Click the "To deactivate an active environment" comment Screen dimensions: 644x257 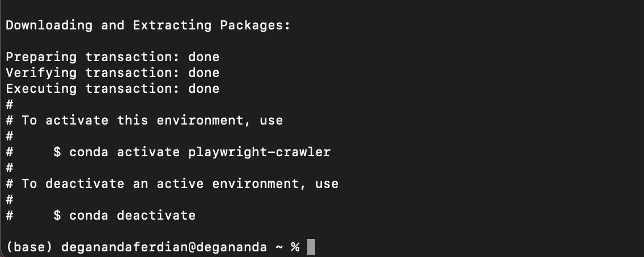pyautogui.click(x=180, y=184)
